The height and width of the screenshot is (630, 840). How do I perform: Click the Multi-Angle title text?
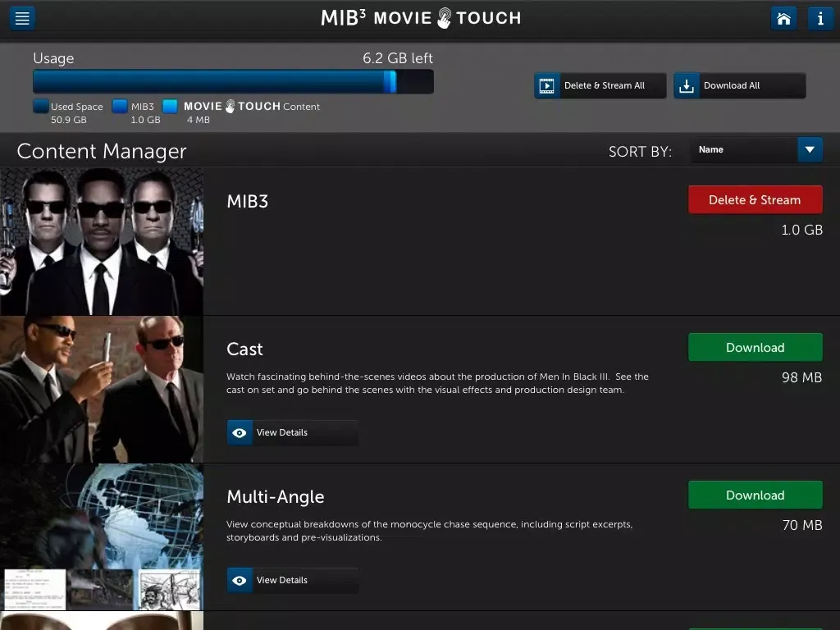(x=276, y=497)
